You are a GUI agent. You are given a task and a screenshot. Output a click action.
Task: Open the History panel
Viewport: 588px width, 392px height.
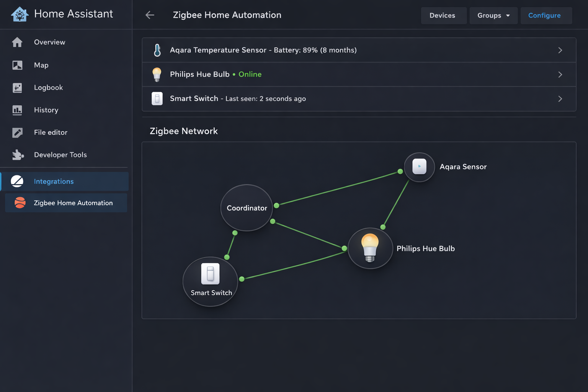46,110
